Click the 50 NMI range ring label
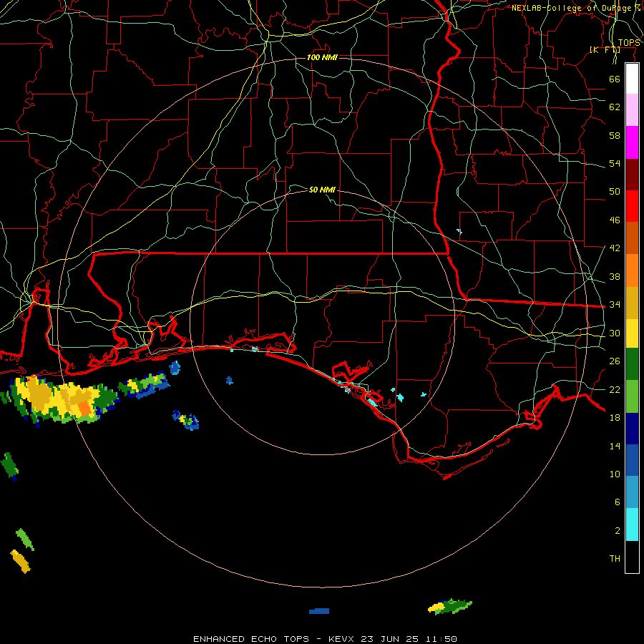 [x=322, y=190]
